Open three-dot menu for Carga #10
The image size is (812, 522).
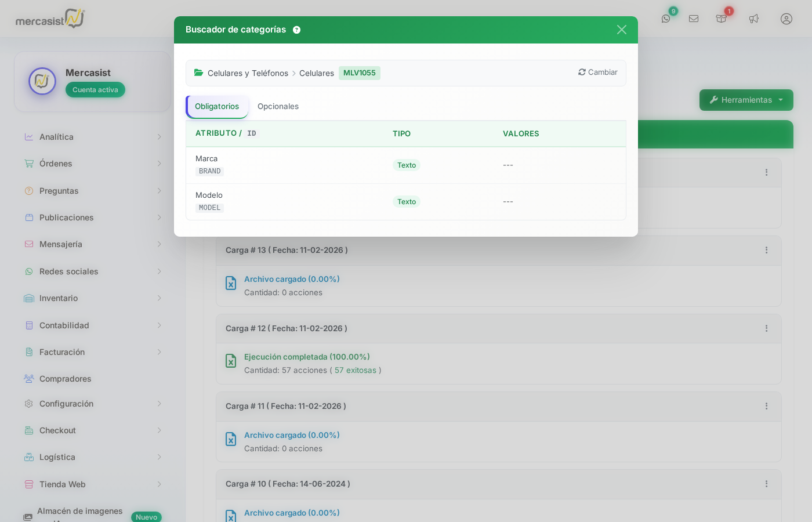click(766, 484)
